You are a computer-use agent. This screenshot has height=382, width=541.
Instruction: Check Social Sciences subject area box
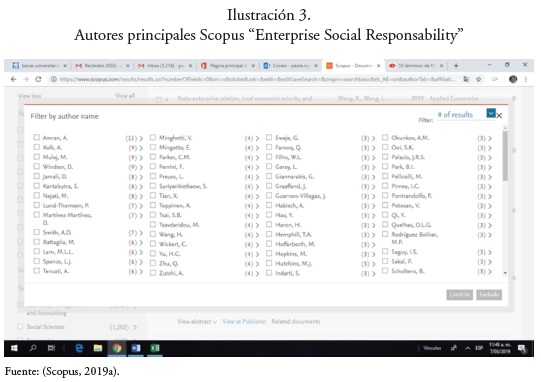[x=20, y=326]
